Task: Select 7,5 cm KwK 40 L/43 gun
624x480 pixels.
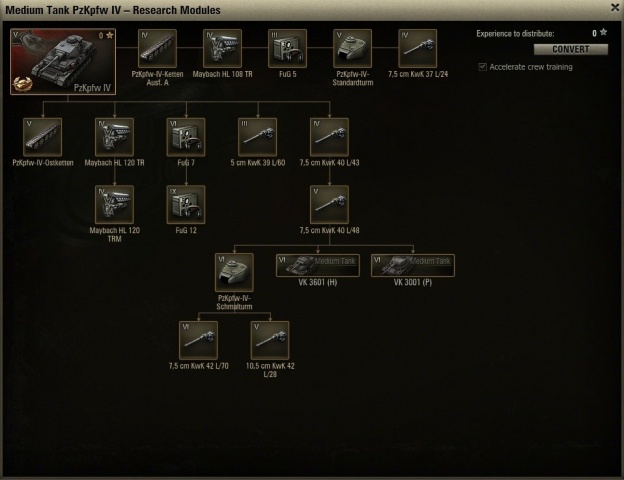Action: [329, 137]
